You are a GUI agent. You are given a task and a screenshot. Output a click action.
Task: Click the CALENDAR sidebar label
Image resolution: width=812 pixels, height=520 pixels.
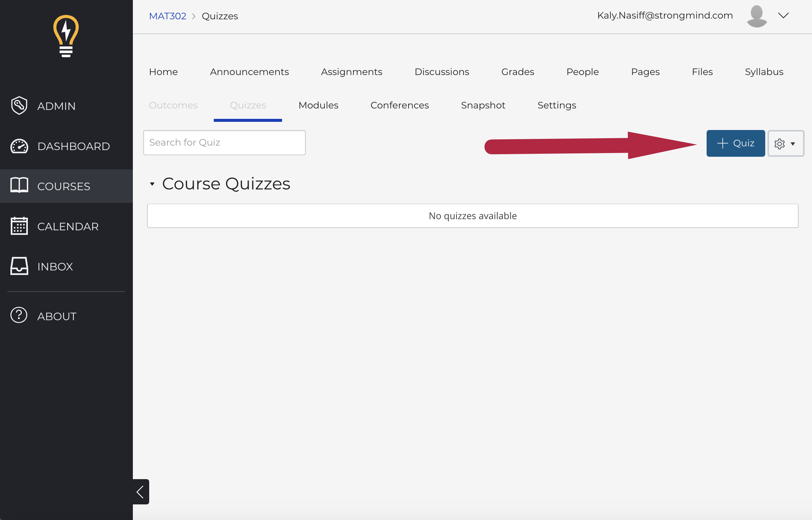tap(68, 227)
